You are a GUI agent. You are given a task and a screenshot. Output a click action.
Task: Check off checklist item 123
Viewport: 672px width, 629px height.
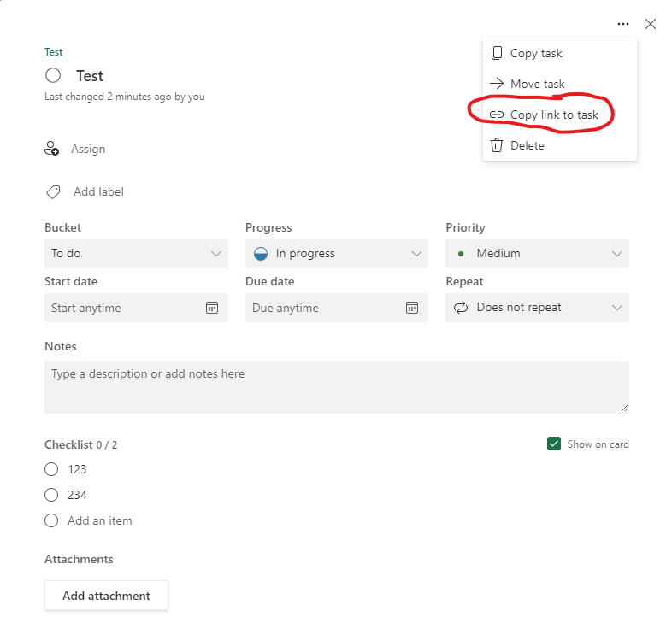click(51, 469)
